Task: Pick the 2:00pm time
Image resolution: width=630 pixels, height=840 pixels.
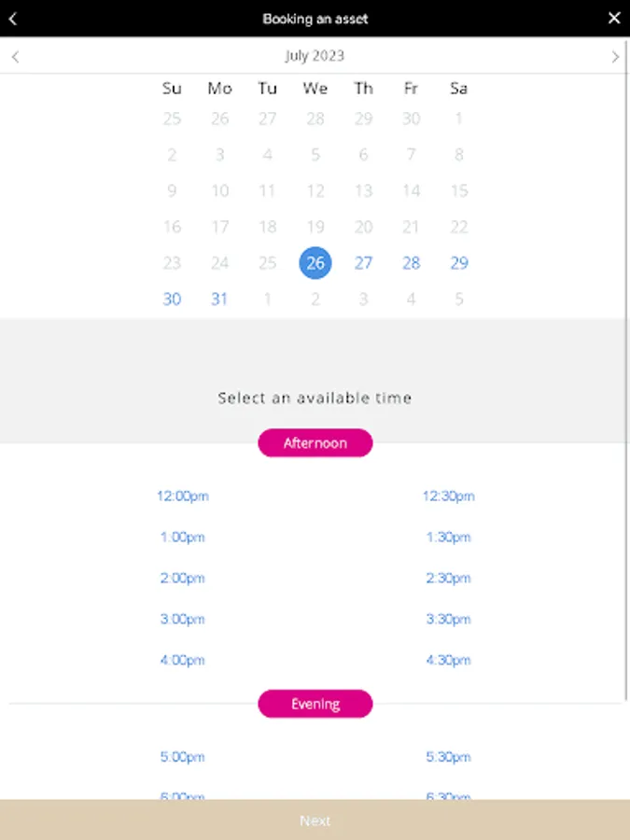Action: (x=182, y=579)
